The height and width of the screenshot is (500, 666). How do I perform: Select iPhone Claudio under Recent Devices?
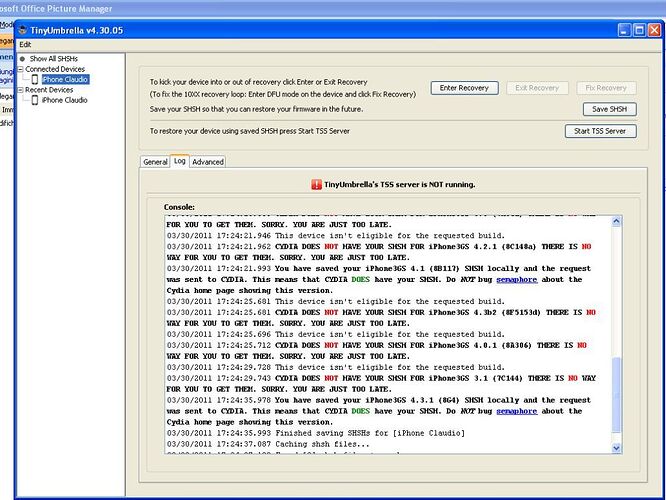tap(65, 100)
